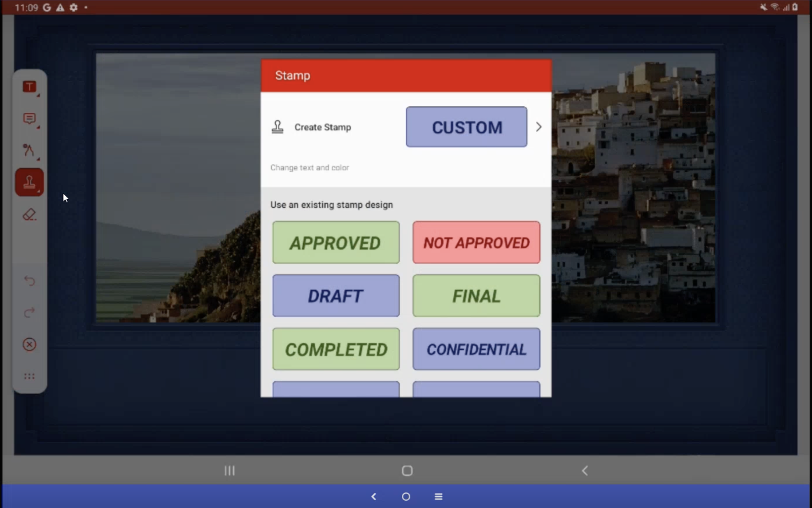
Task: Choose the NOT APPROVED stamp
Action: tap(476, 243)
